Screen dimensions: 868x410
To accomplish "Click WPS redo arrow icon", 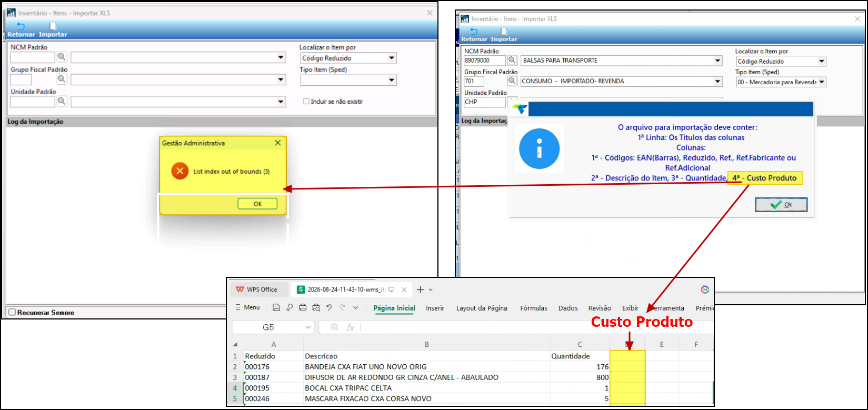I will tap(343, 308).
